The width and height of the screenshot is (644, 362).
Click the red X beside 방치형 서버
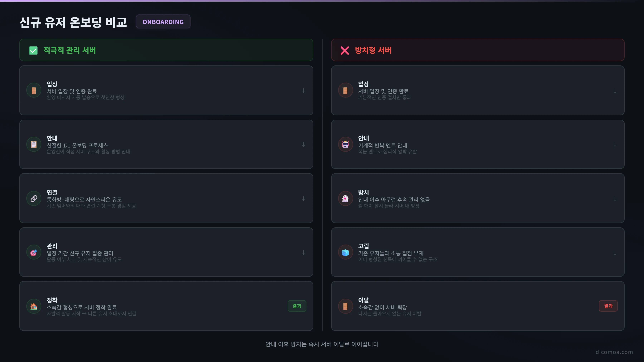pos(345,50)
